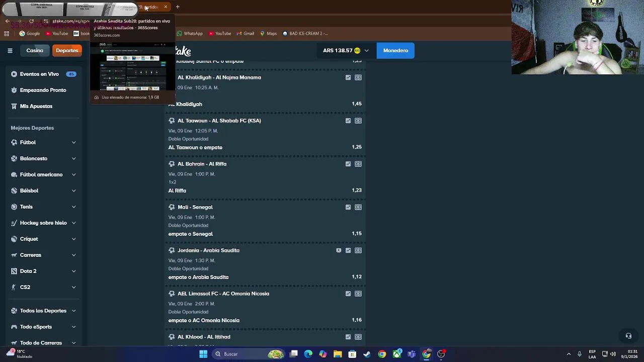Switch to the Casino tab
Viewport: 644px width, 362px height.
click(35, 50)
